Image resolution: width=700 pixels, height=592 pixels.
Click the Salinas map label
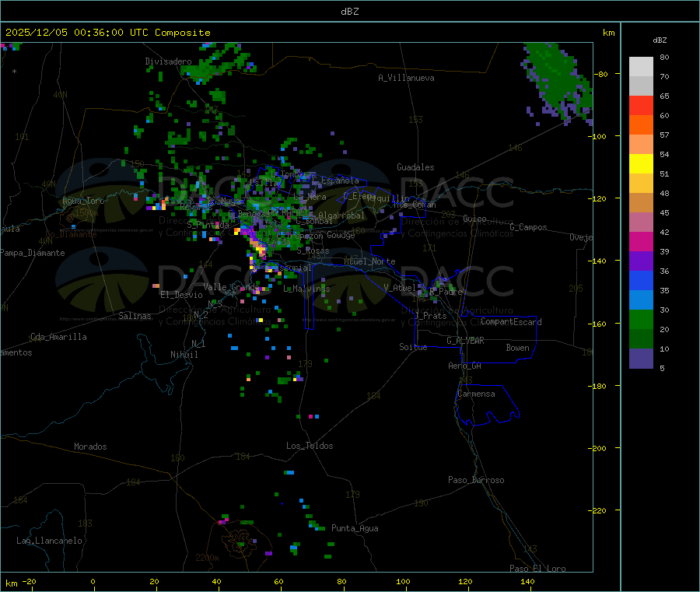135,316
